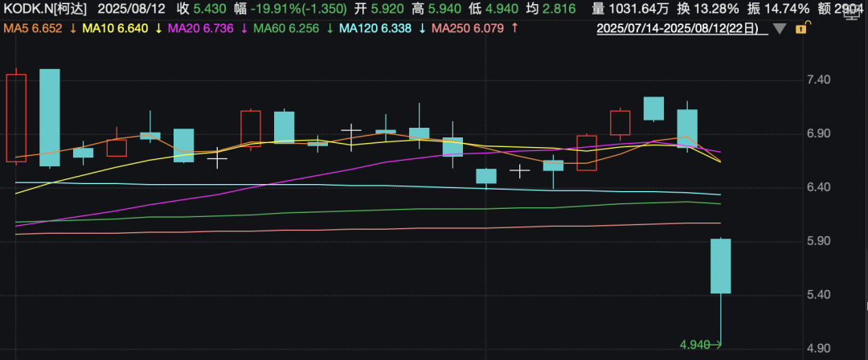Click the up arrow after MA250 value

(x=514, y=29)
